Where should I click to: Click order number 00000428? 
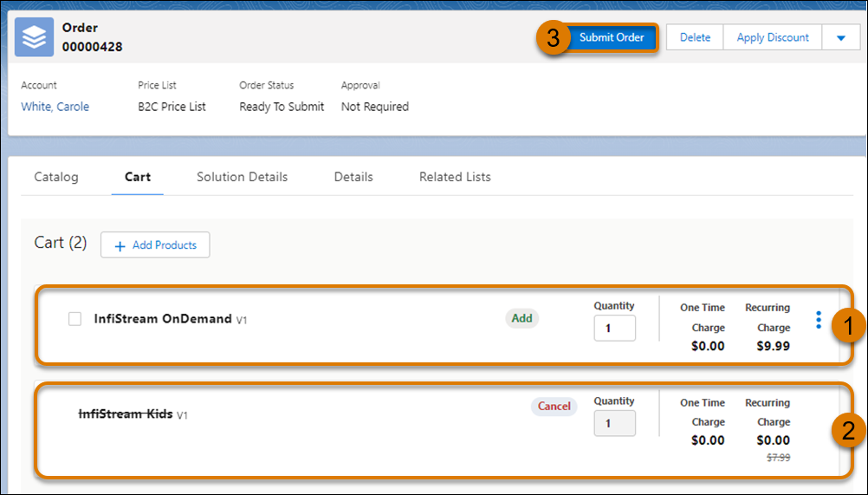[92, 47]
